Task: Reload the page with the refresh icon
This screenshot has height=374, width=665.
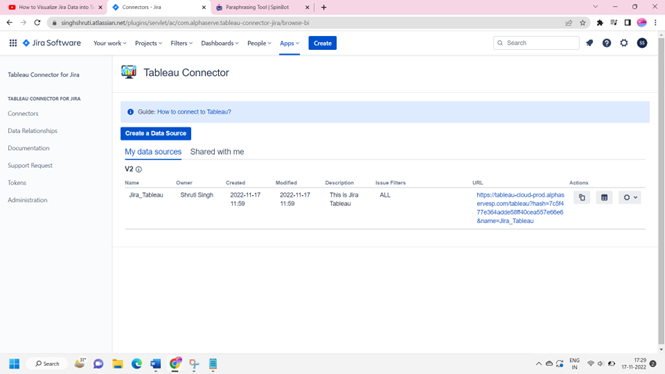Action: tap(37, 22)
